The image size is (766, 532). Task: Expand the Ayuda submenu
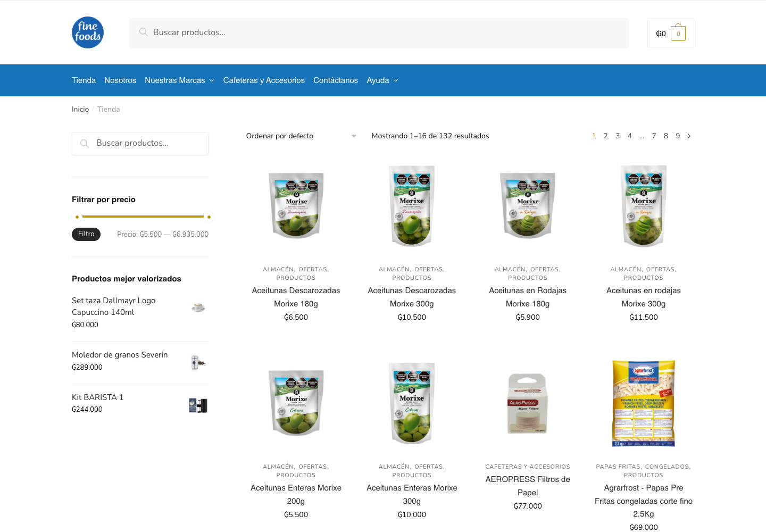coord(396,80)
